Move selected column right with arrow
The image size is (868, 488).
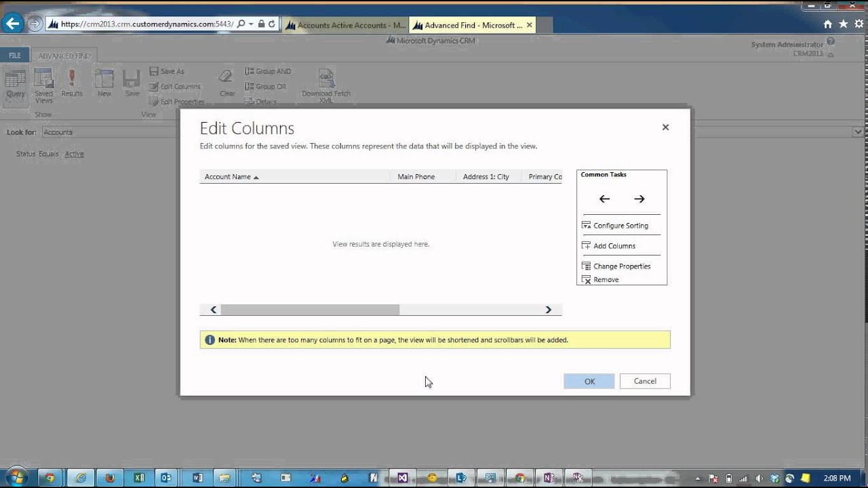[639, 199]
